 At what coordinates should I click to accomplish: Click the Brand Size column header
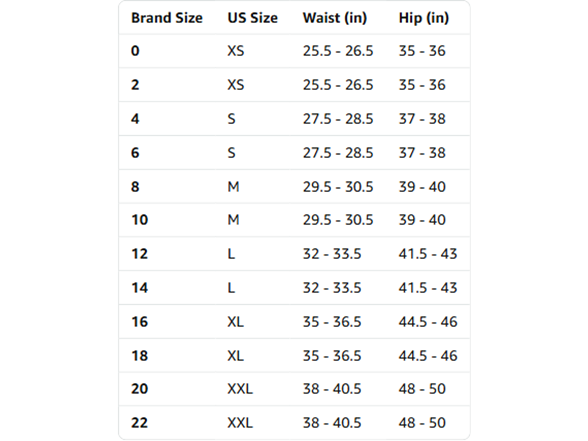pos(167,18)
